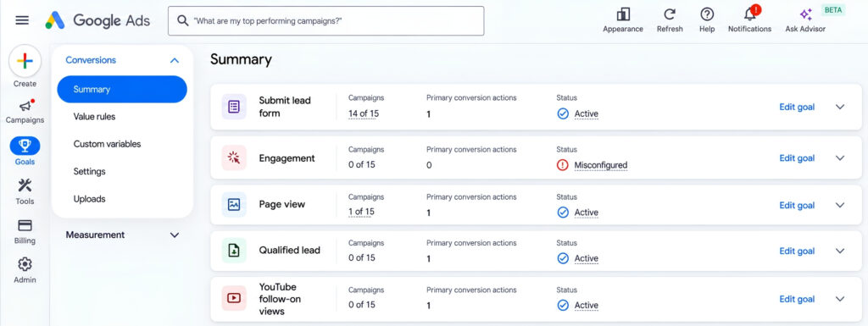Click the BETA badge near Ask Advisor
Viewport: 868px width, 326px height.
pos(833,10)
